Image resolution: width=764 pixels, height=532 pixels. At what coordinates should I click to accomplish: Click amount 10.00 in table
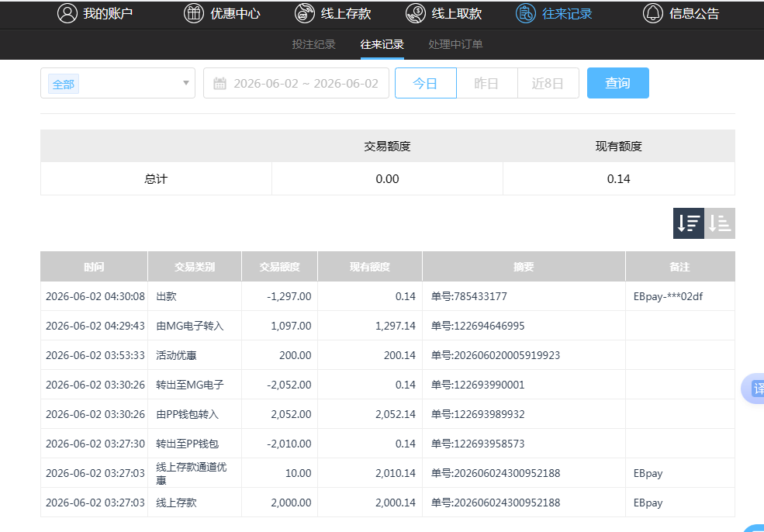point(298,473)
